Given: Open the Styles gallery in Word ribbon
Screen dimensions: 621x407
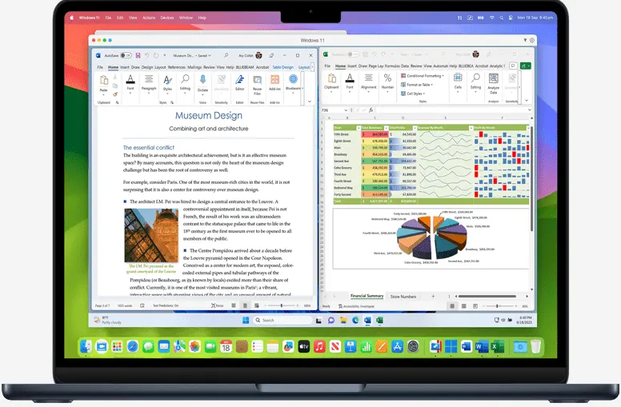Looking at the screenshot, I should coord(168,84).
